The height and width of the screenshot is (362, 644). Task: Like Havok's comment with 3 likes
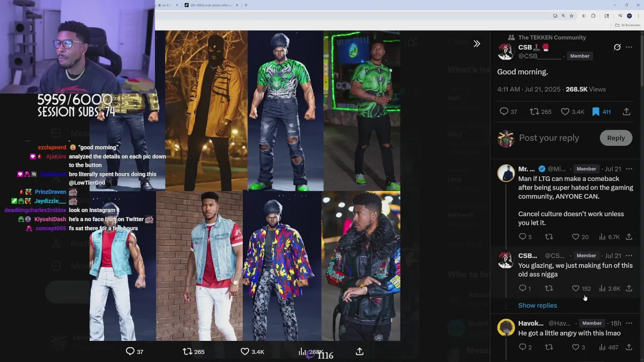[576, 347]
